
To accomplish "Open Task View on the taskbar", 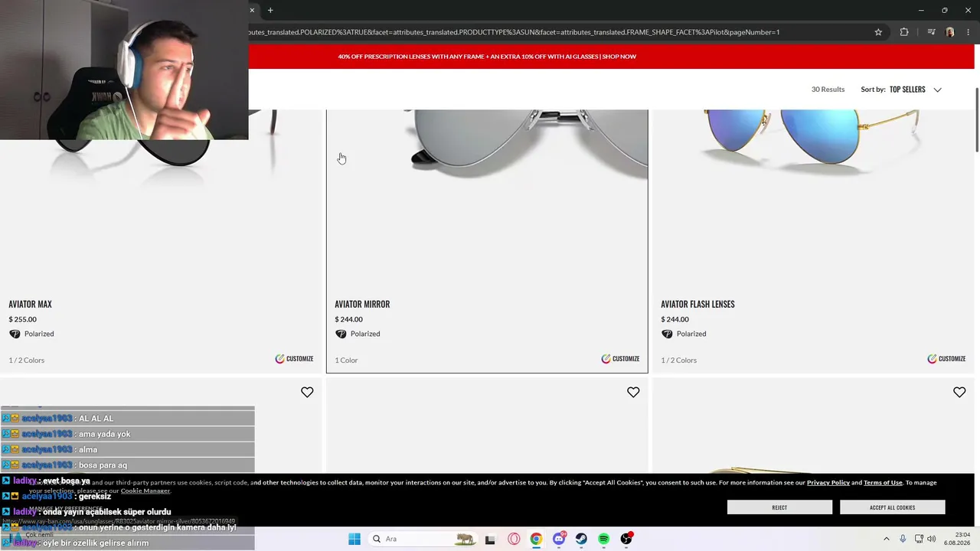I will (x=491, y=539).
